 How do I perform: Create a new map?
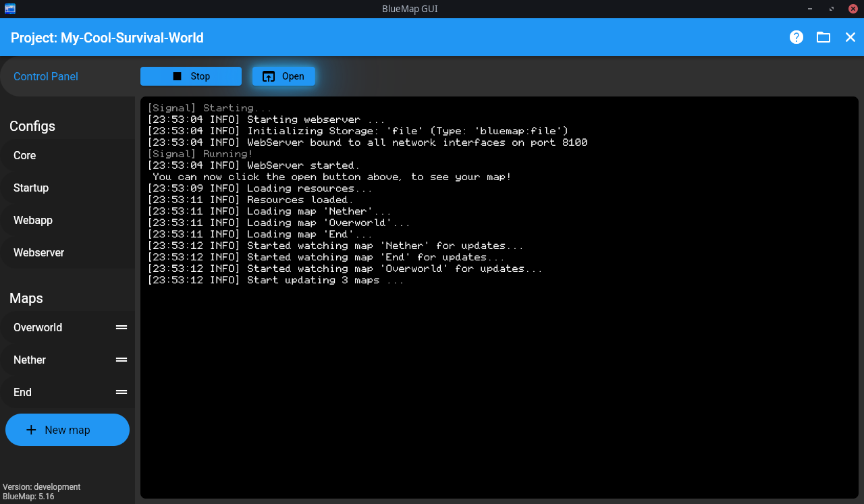click(67, 430)
